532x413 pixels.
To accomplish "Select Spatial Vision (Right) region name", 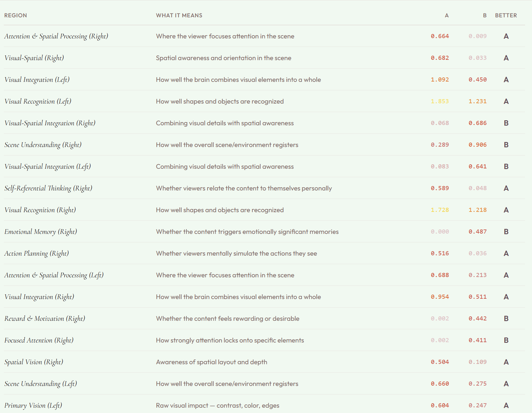I will [x=34, y=362].
